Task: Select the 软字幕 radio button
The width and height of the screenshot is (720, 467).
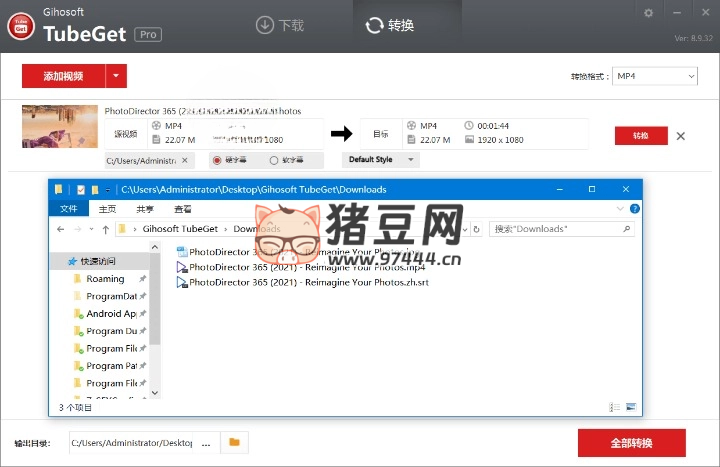Action: (x=274, y=160)
